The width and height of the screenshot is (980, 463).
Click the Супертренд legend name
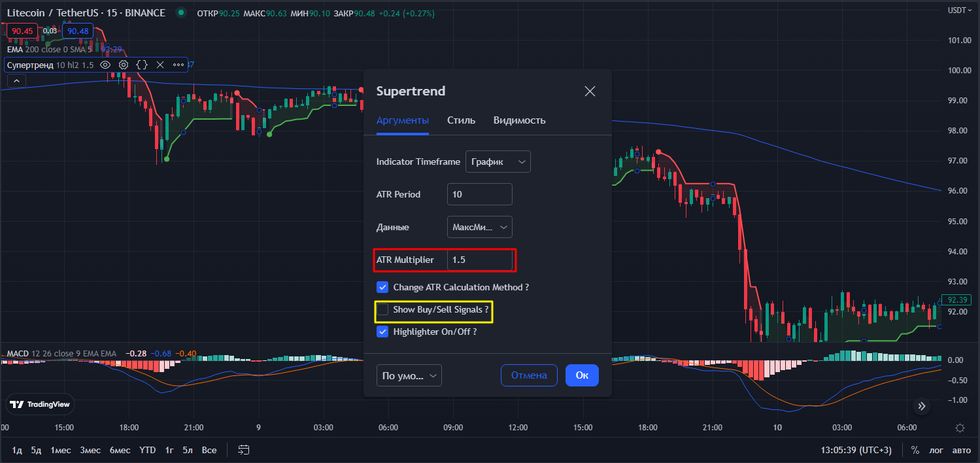(x=29, y=65)
